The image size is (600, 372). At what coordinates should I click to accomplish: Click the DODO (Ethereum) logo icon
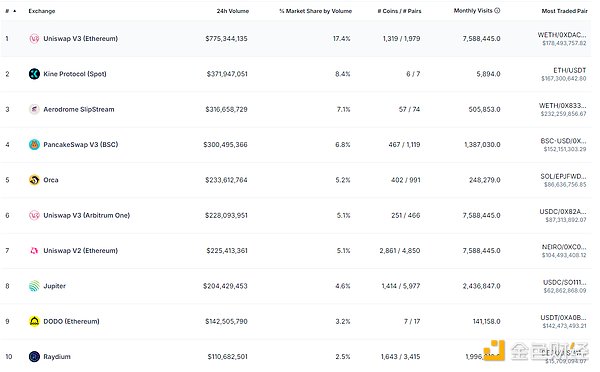pyautogui.click(x=34, y=321)
